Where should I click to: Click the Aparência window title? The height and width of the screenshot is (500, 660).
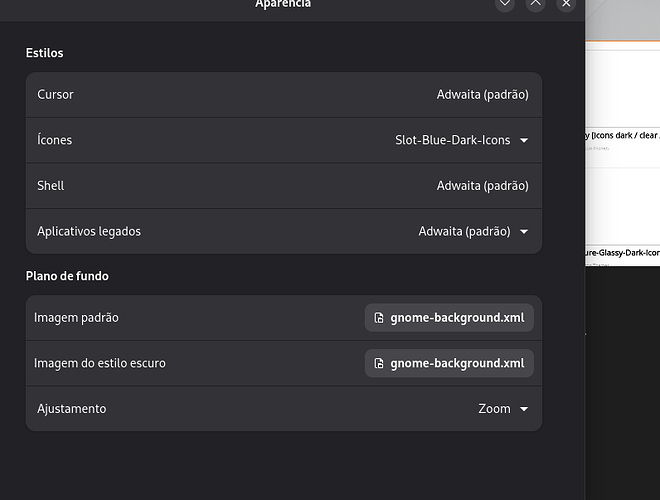pos(283,5)
